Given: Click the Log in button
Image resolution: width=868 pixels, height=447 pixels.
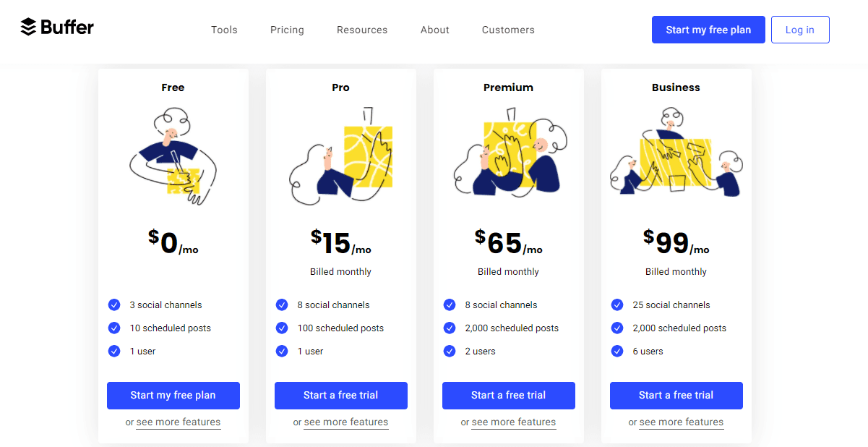Looking at the screenshot, I should (800, 30).
